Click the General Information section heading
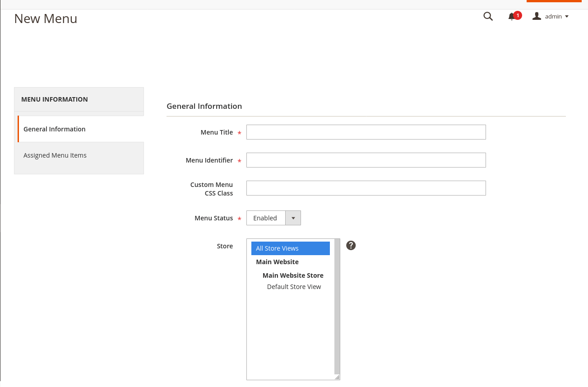 click(204, 106)
